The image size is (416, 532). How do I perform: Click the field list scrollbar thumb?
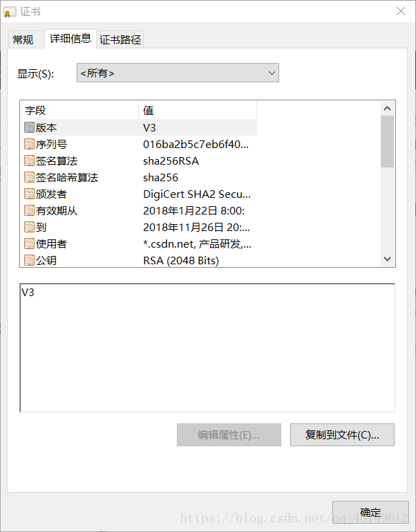tap(387, 142)
